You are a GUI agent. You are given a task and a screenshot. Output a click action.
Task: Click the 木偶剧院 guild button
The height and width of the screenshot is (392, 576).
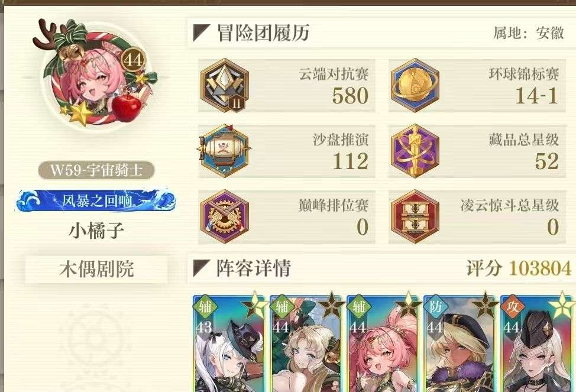[96, 269]
